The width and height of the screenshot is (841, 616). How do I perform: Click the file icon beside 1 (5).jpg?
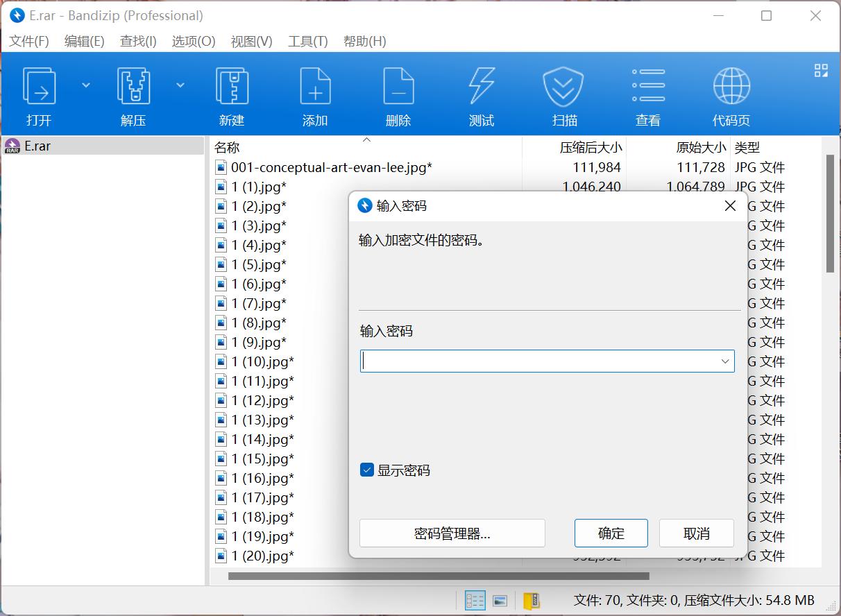click(221, 264)
